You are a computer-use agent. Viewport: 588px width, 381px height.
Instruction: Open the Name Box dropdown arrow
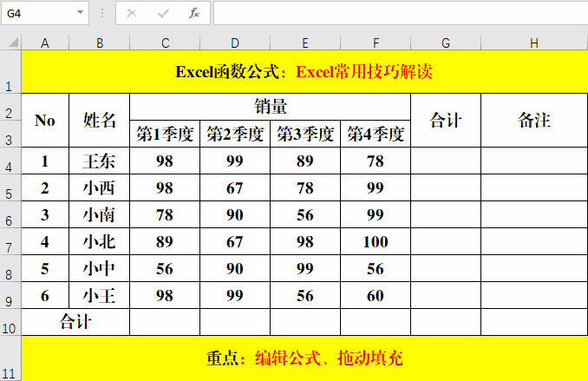pyautogui.click(x=80, y=12)
